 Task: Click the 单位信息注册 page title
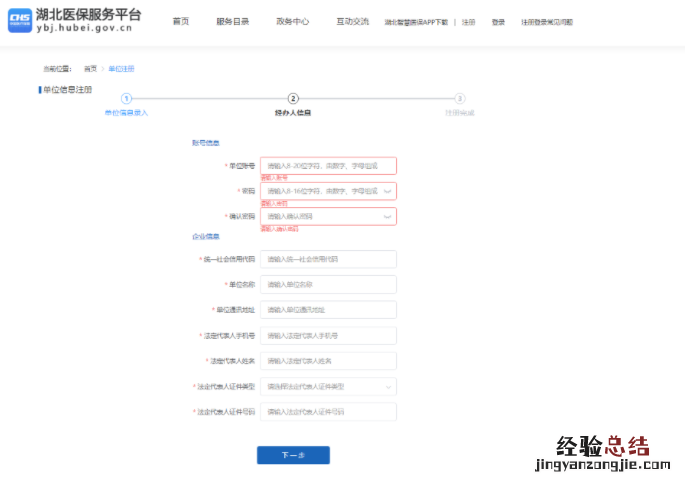[x=68, y=90]
